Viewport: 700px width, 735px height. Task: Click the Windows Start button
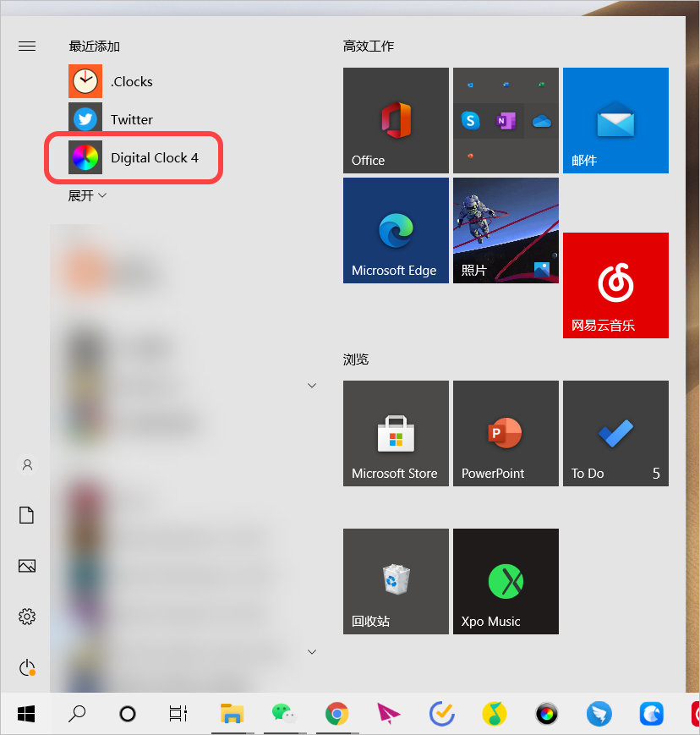click(26, 714)
